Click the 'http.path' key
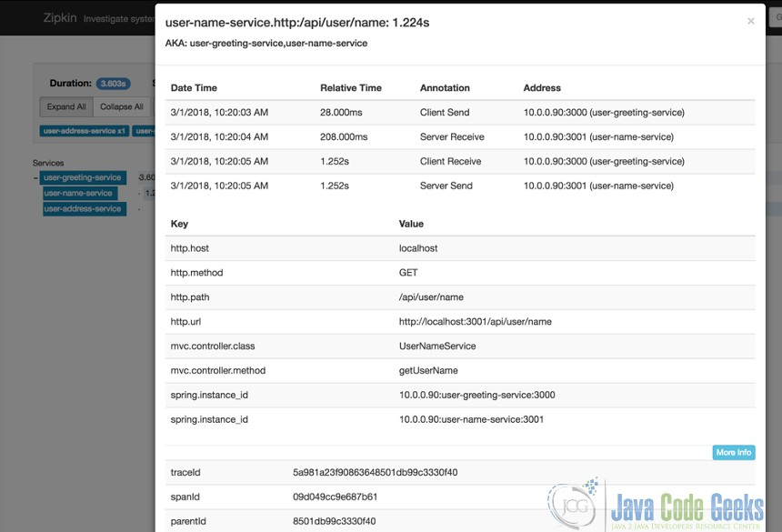 tap(189, 297)
